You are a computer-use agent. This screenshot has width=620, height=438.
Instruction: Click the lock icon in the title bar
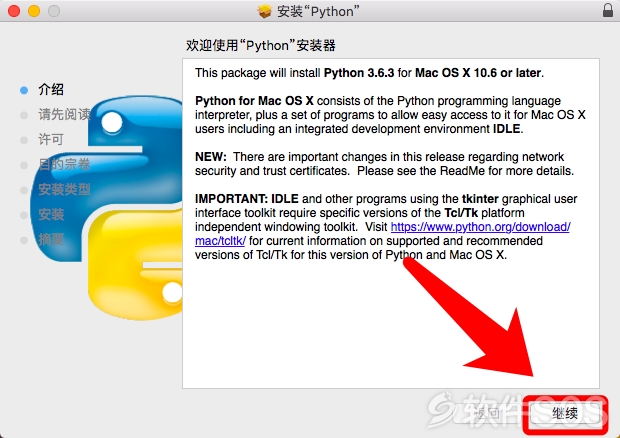tap(608, 10)
